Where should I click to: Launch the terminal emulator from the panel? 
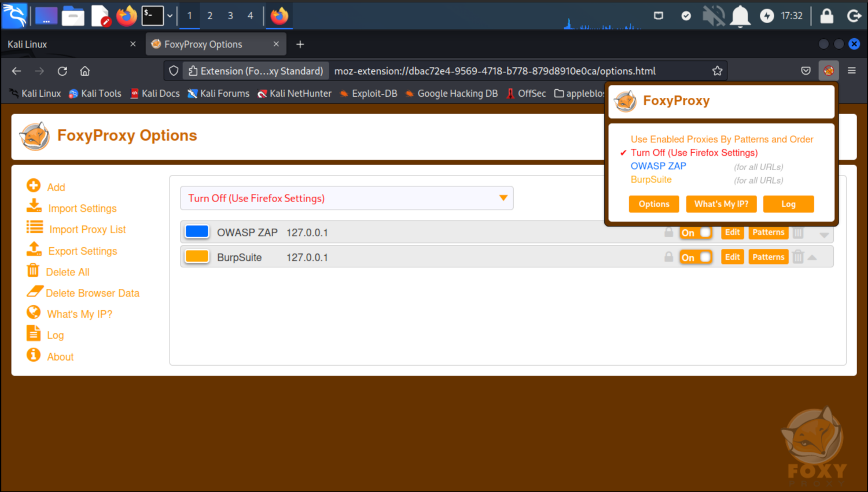(x=153, y=16)
